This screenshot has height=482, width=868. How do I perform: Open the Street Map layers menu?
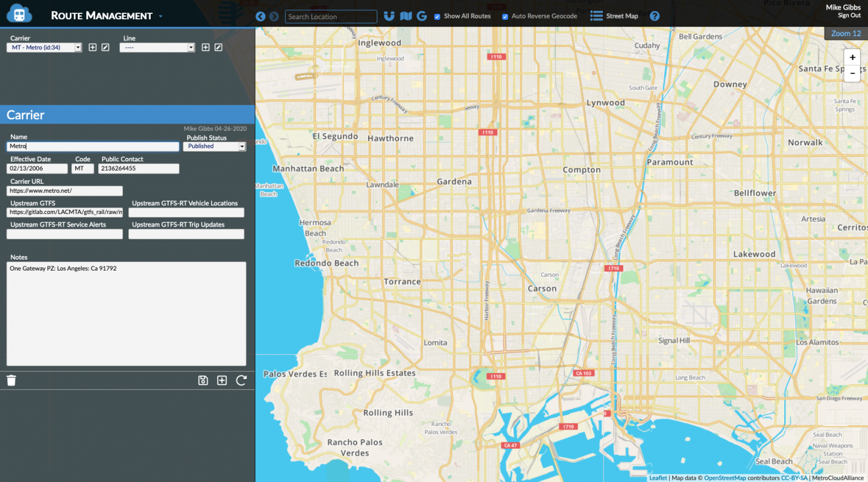tap(614, 16)
